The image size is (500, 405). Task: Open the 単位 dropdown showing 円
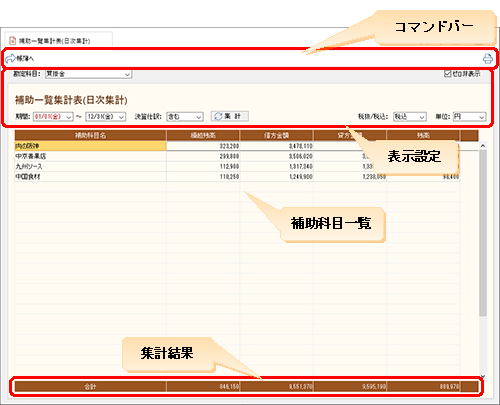(469, 117)
